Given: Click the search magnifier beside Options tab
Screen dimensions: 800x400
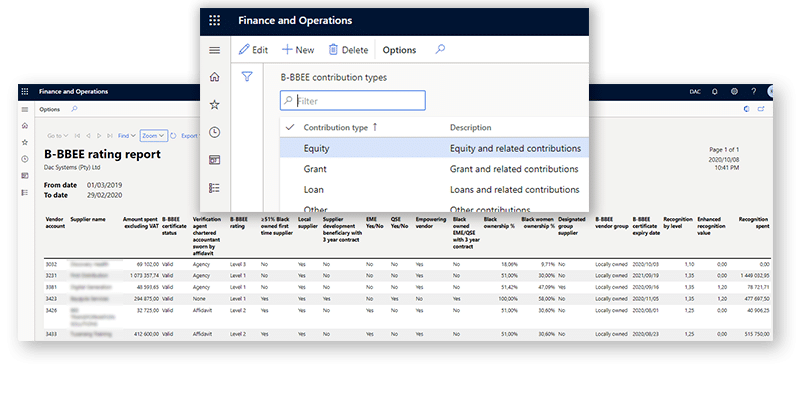Looking at the screenshot, I should click(x=439, y=49).
